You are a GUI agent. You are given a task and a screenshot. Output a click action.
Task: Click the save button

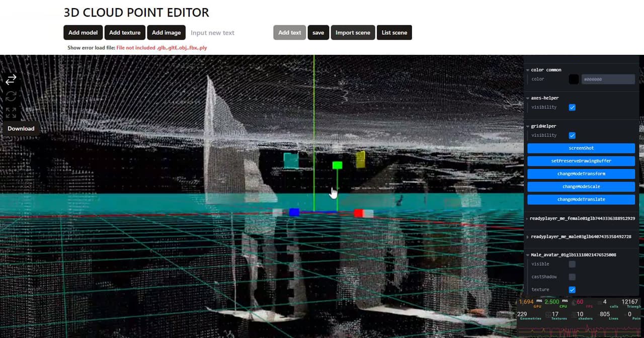tap(318, 33)
